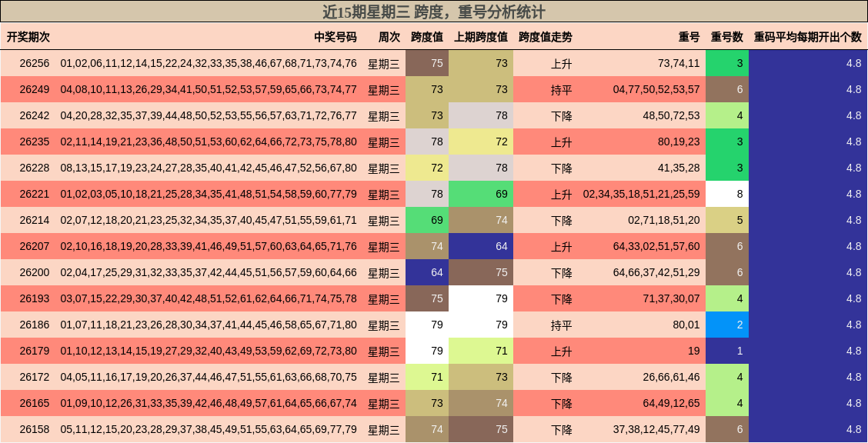The image size is (868, 443).
Task: Click winning numbers of draw 26186
Action: [x=209, y=325]
